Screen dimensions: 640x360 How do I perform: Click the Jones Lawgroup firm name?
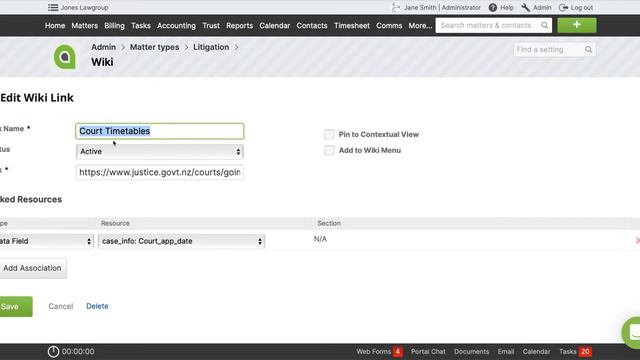84,7
